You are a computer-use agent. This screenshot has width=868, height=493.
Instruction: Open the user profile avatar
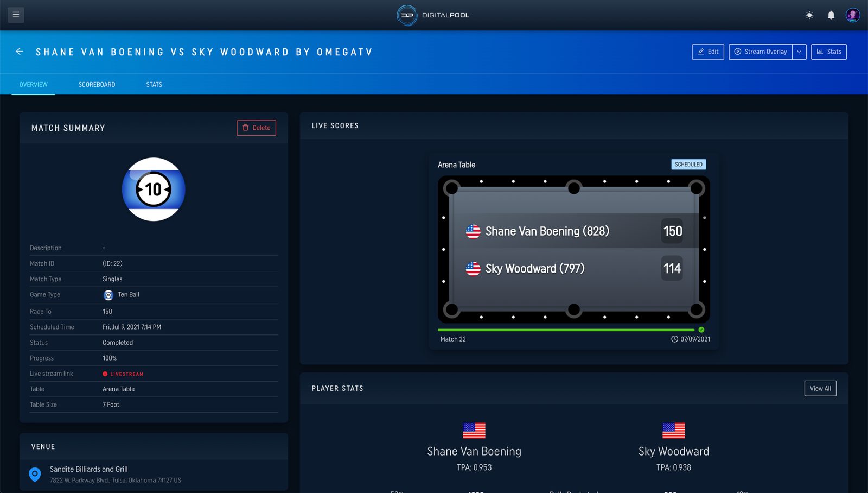click(x=853, y=15)
